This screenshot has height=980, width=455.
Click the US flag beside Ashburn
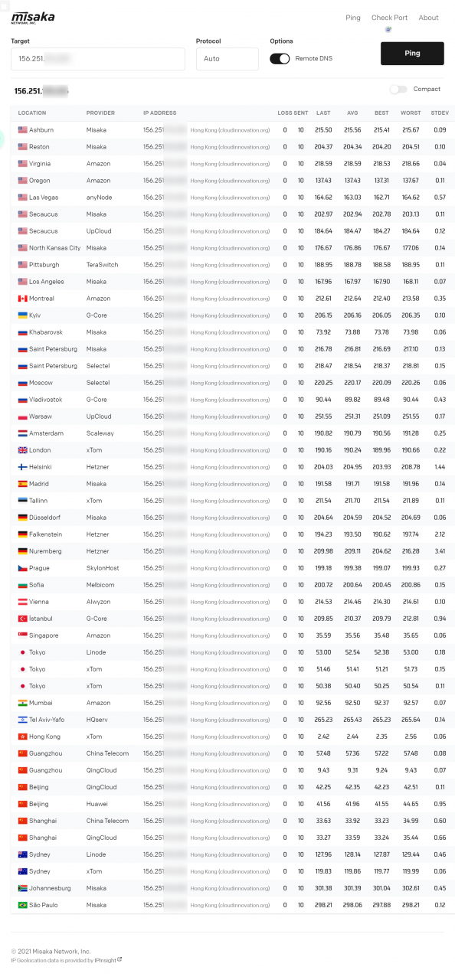coord(23,130)
